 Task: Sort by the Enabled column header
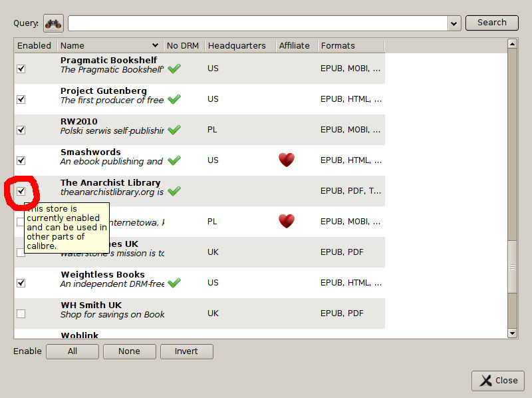tap(35, 45)
